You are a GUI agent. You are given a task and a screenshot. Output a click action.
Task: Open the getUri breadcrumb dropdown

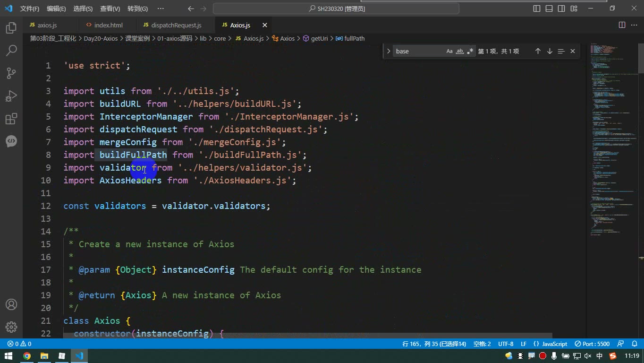coord(315,38)
